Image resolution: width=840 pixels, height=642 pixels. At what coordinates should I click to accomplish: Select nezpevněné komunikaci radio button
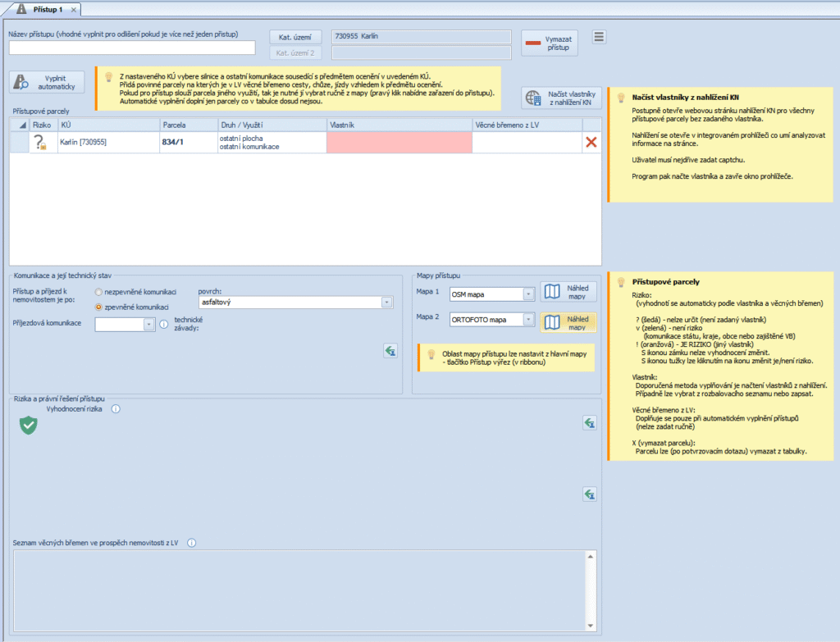click(98, 293)
